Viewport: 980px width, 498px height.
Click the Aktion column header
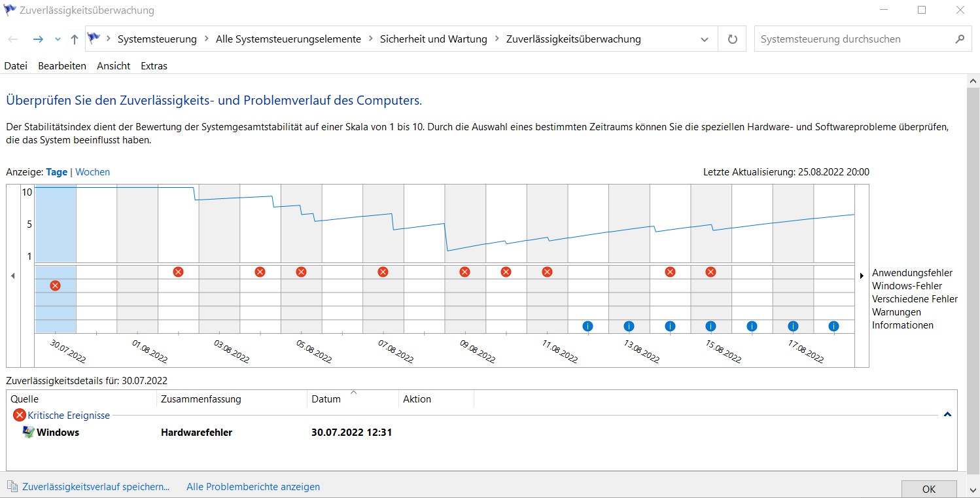(x=436, y=399)
